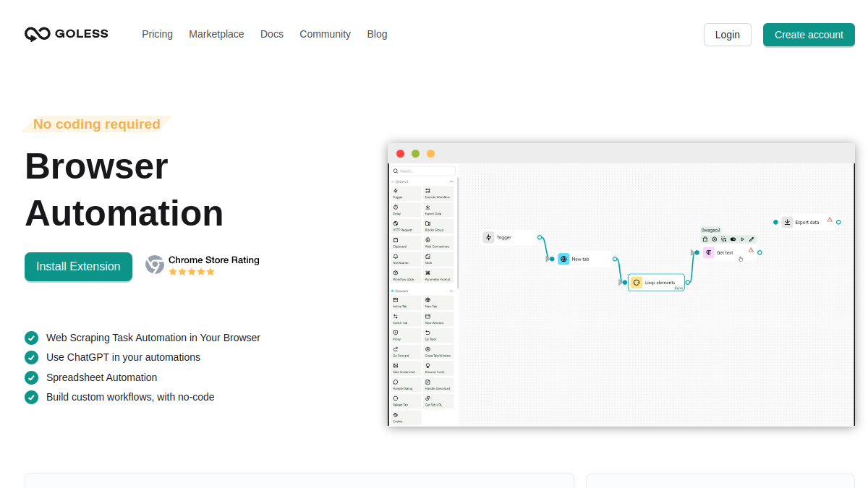Select the Go Forward block
This screenshot has height=488, width=868.
[x=406, y=352]
